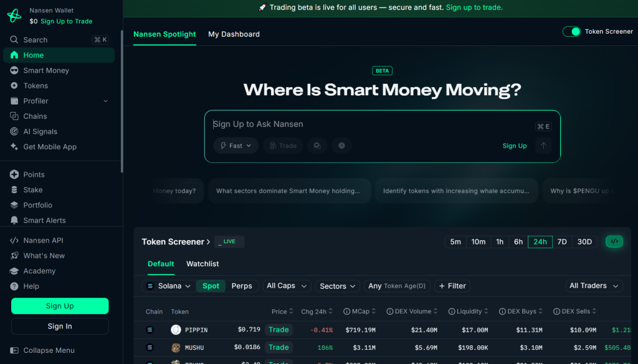Click the code embed icon button
Image resolution: width=638 pixels, height=364 pixels.
pos(614,241)
